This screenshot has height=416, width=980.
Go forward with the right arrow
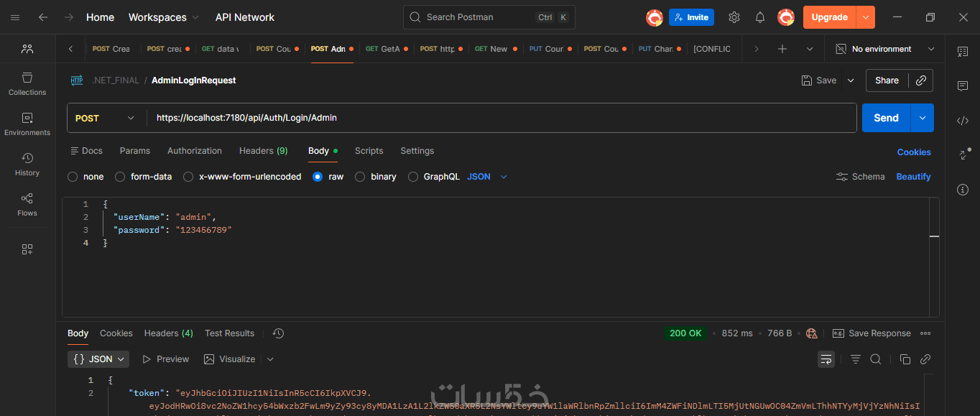(68, 17)
